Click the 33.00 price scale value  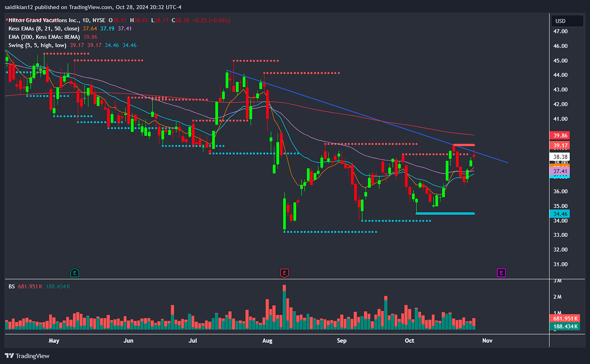tap(560, 235)
